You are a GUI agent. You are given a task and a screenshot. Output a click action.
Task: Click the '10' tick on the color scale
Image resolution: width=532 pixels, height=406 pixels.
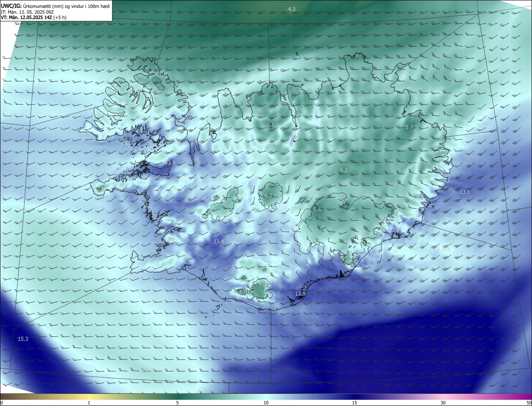click(266, 403)
